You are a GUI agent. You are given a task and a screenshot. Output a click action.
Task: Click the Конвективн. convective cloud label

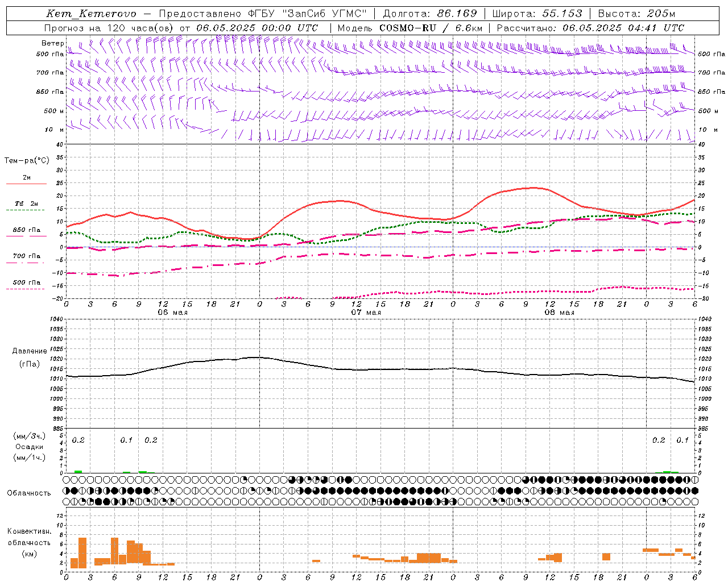(x=30, y=531)
